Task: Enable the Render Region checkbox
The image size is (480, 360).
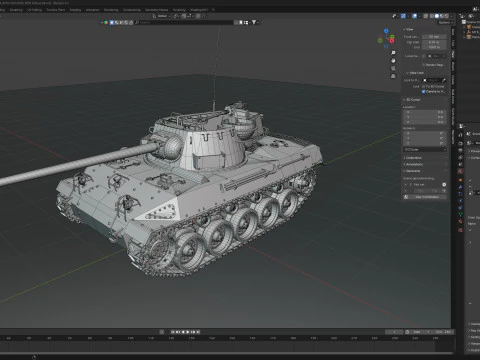Action: pyautogui.click(x=423, y=65)
